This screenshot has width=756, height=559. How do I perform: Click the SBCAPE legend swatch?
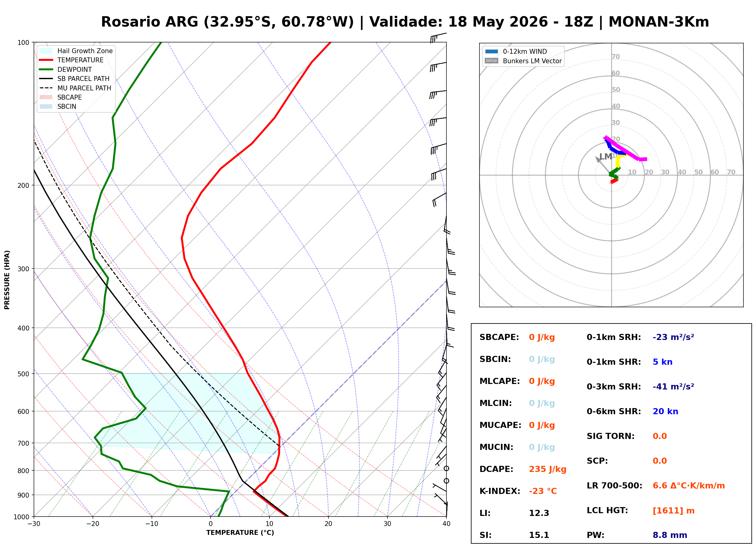click(x=46, y=97)
